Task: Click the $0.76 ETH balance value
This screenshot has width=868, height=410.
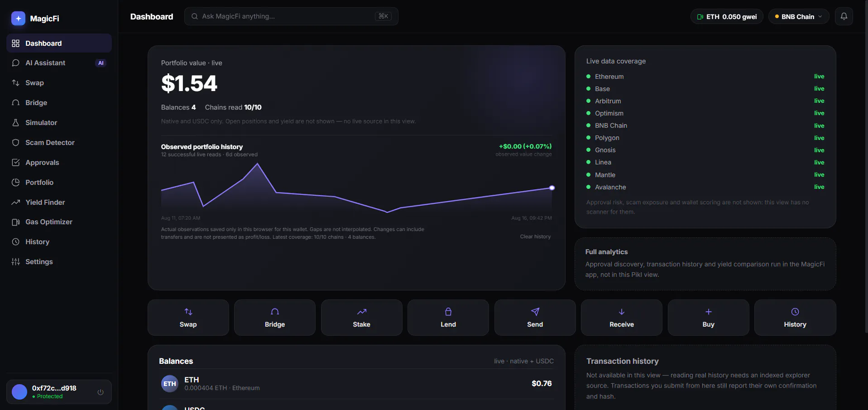Action: point(542,383)
